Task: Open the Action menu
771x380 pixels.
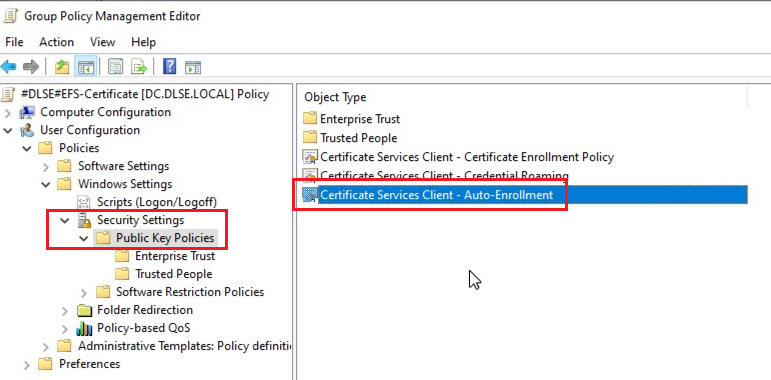Action: click(57, 42)
